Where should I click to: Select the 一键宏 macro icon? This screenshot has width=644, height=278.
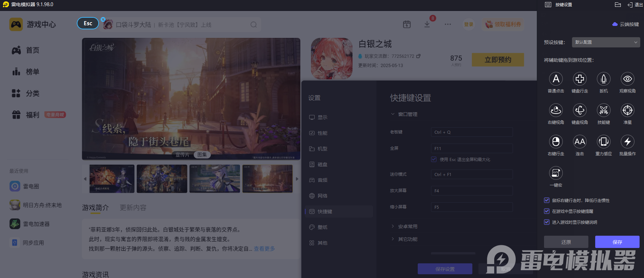(556, 173)
